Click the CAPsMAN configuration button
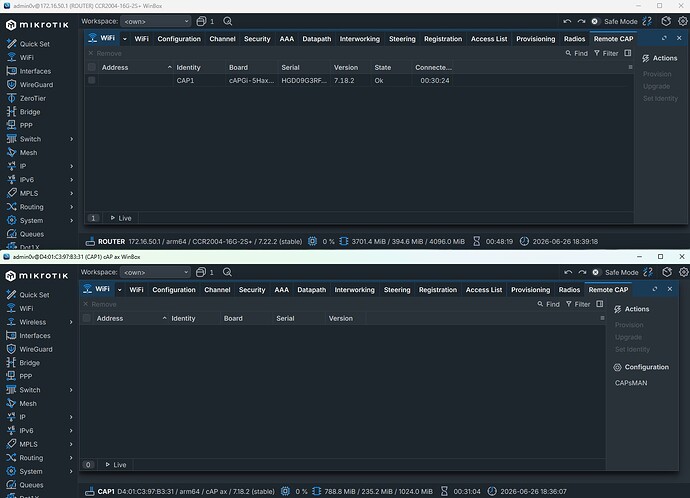 click(x=631, y=383)
